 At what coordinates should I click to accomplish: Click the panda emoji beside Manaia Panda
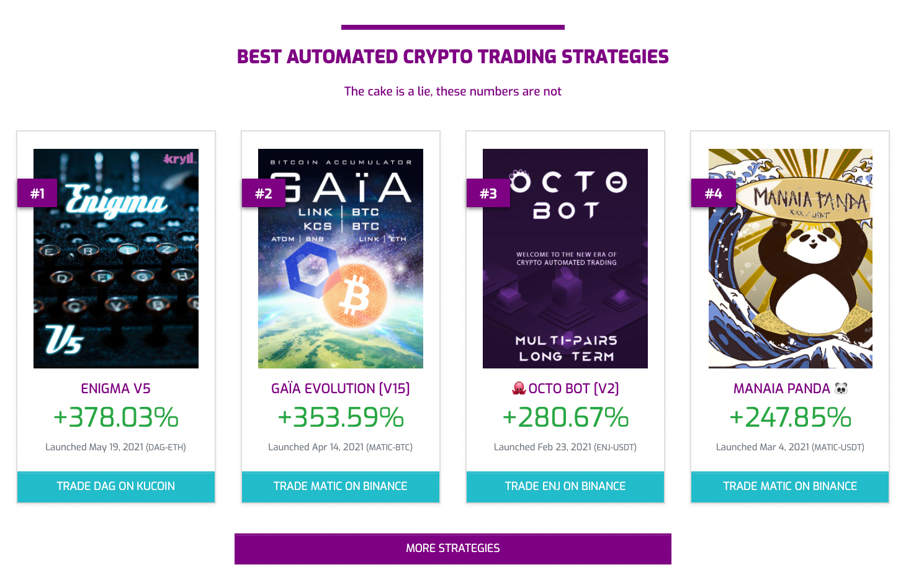pyautogui.click(x=841, y=388)
